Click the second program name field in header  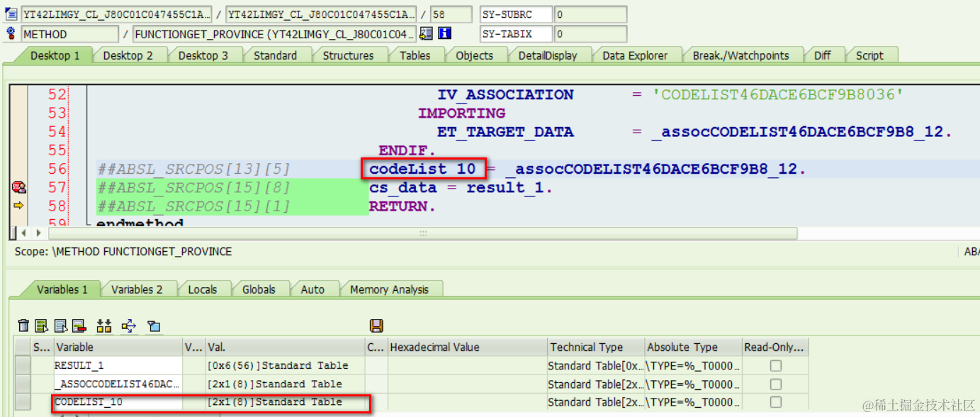click(x=321, y=14)
